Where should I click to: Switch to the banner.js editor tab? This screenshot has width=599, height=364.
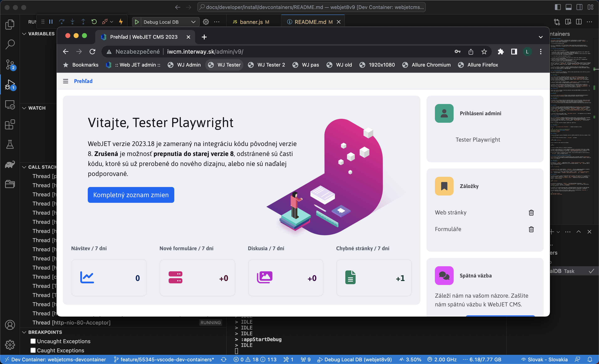(x=251, y=22)
